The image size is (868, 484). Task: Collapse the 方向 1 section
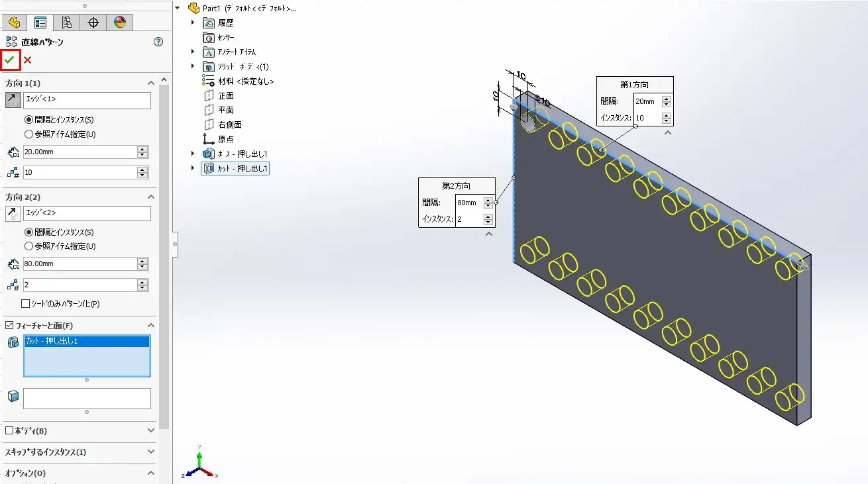pyautogui.click(x=151, y=83)
